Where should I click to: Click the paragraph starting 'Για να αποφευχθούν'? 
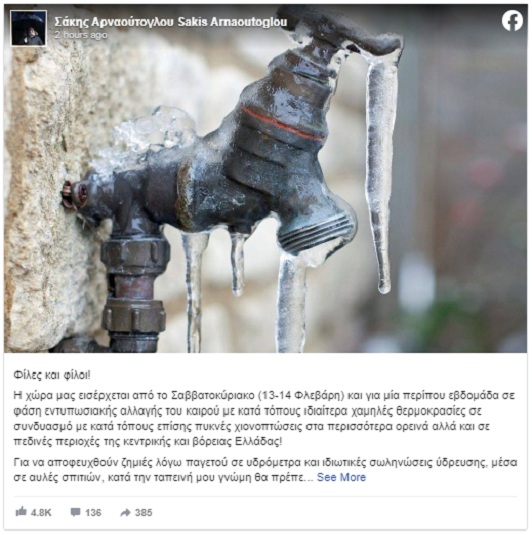(x=265, y=470)
